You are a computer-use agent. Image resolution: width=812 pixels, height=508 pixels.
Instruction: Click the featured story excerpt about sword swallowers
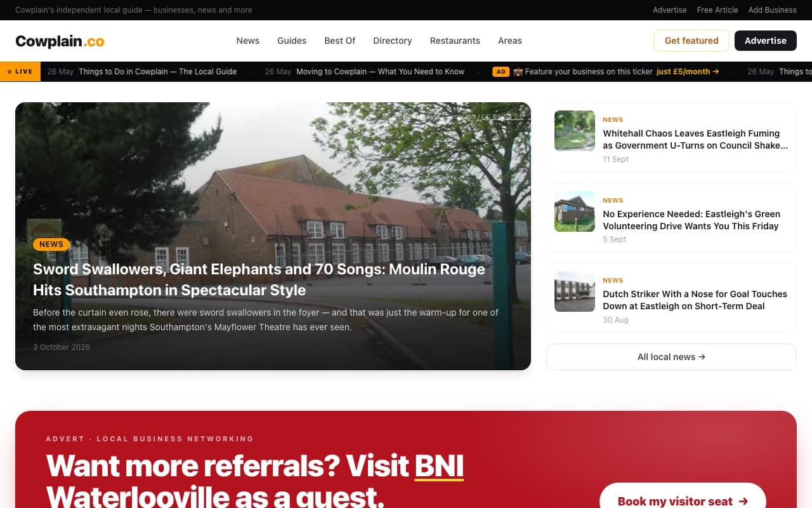click(x=266, y=320)
